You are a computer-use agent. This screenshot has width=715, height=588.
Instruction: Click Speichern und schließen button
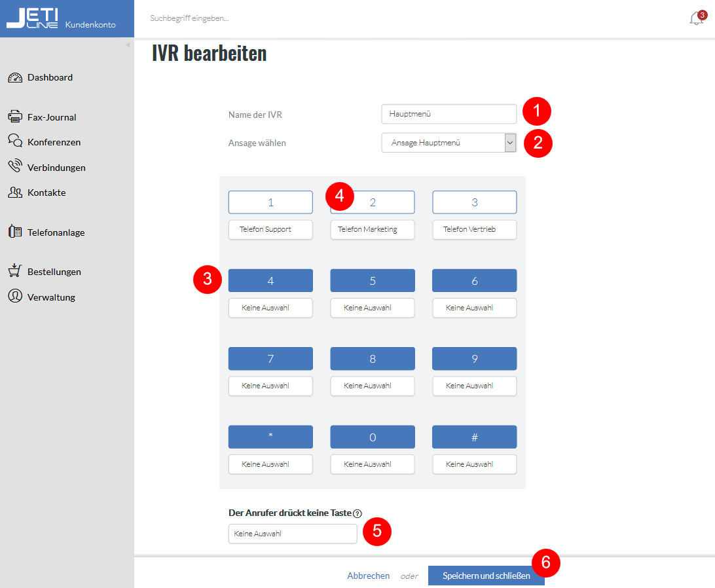486,576
